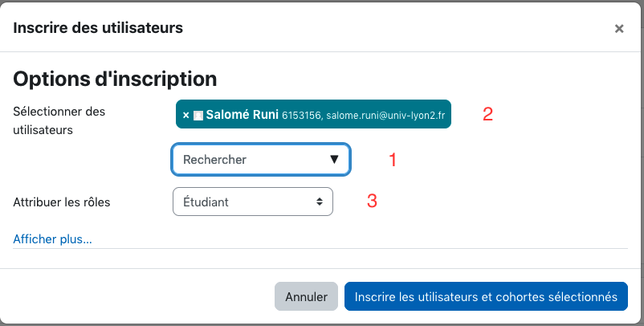Click the Inscrire des utilisateurs dialog title

click(98, 28)
